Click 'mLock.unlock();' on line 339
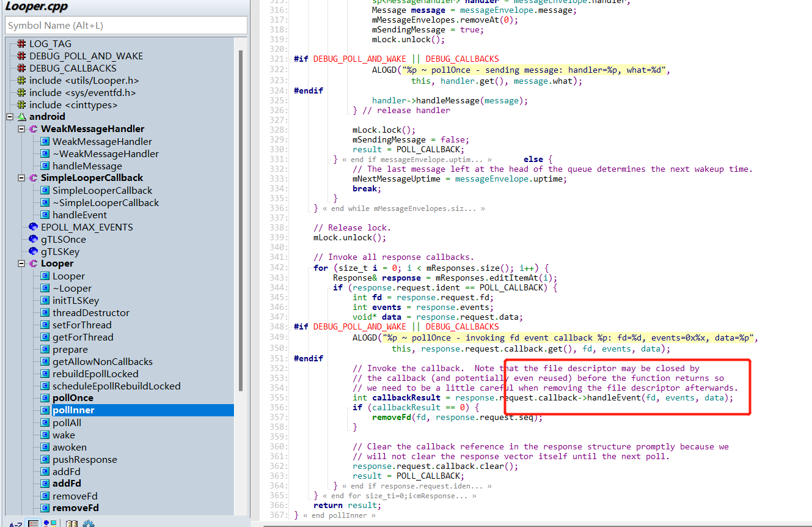This screenshot has width=812, height=527. pos(349,238)
